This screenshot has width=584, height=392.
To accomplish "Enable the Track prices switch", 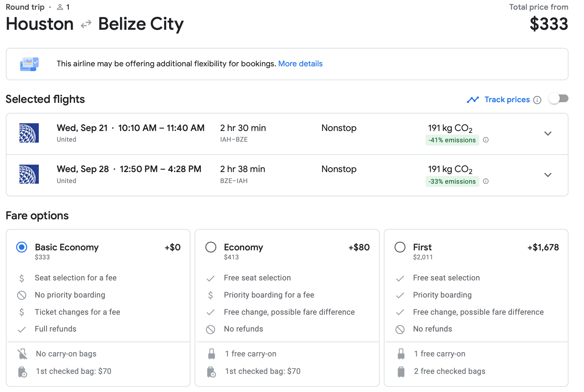I will pyautogui.click(x=559, y=99).
